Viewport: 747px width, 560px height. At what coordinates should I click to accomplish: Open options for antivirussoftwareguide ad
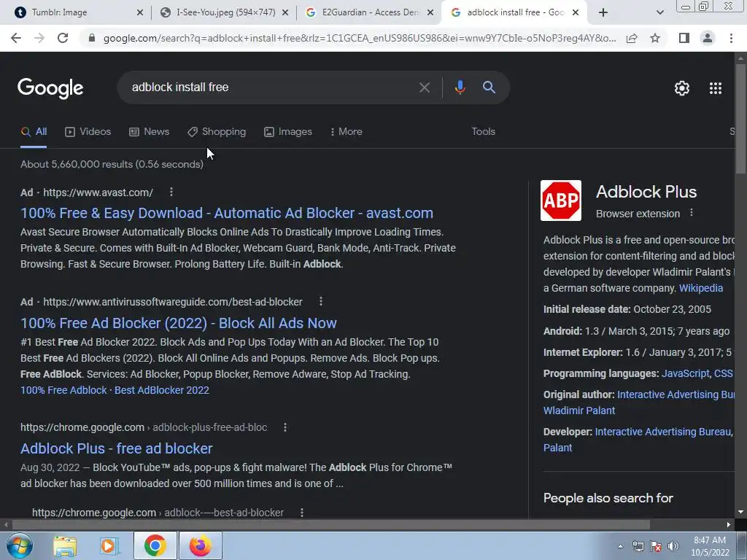[x=321, y=301]
